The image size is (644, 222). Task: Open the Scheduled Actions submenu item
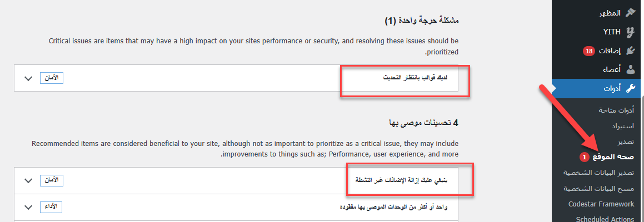[605, 219]
